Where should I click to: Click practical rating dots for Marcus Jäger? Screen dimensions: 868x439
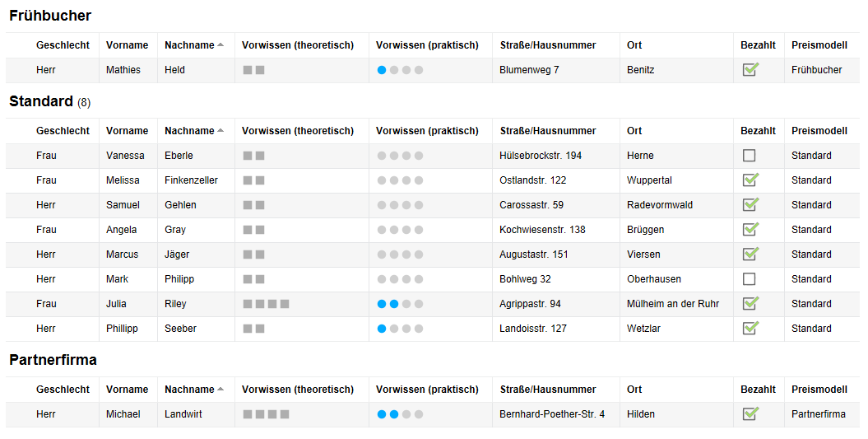click(x=400, y=255)
